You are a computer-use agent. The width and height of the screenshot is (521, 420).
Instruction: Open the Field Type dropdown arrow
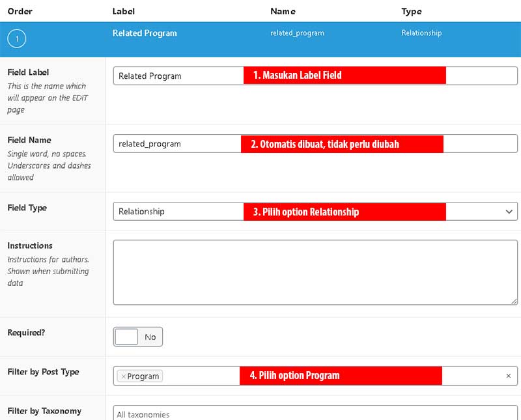pos(509,212)
